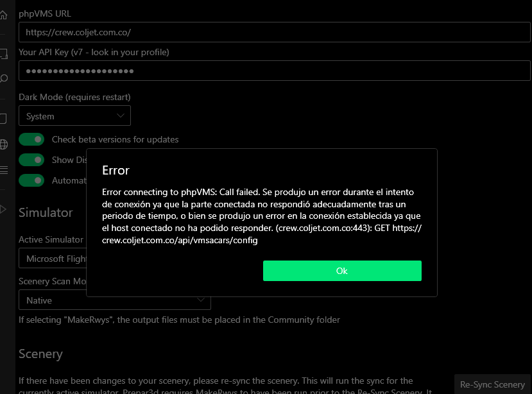Click the 'Error' dialog title
This screenshot has height=394, width=532.
pyautogui.click(x=116, y=170)
